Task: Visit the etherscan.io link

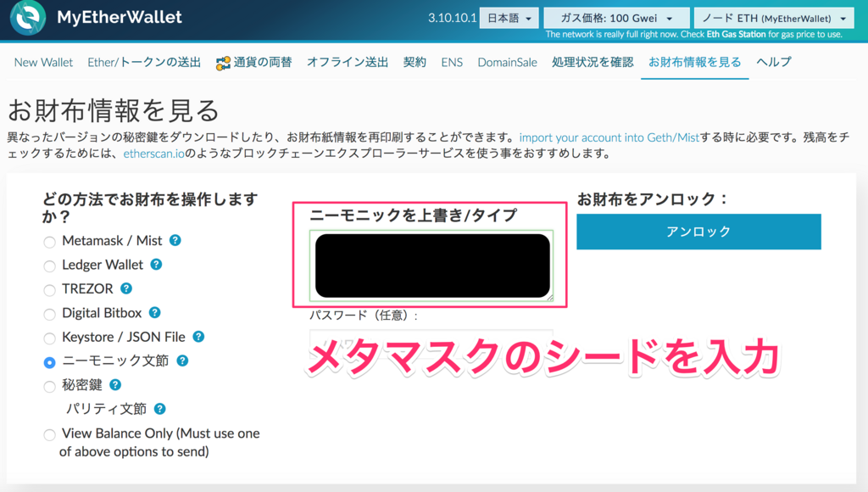Action: pyautogui.click(x=153, y=154)
